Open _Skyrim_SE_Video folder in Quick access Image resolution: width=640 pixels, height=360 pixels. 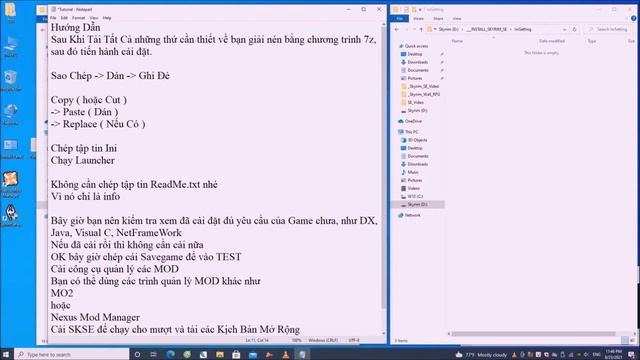pos(420,86)
